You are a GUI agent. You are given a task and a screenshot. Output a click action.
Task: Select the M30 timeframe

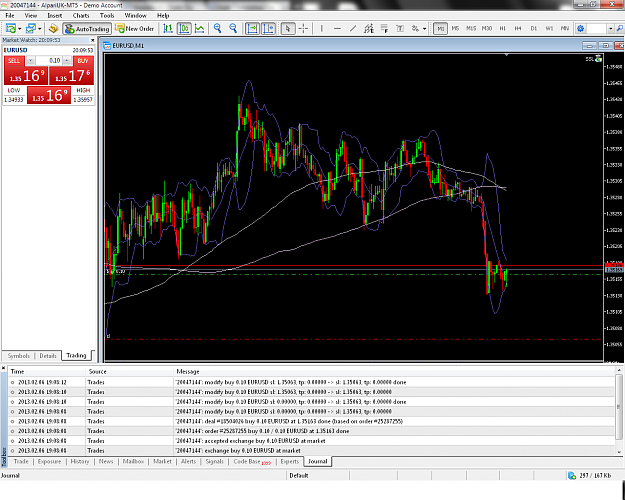487,29
